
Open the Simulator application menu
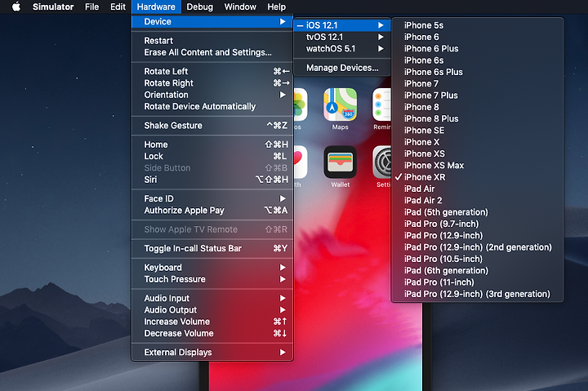53,7
